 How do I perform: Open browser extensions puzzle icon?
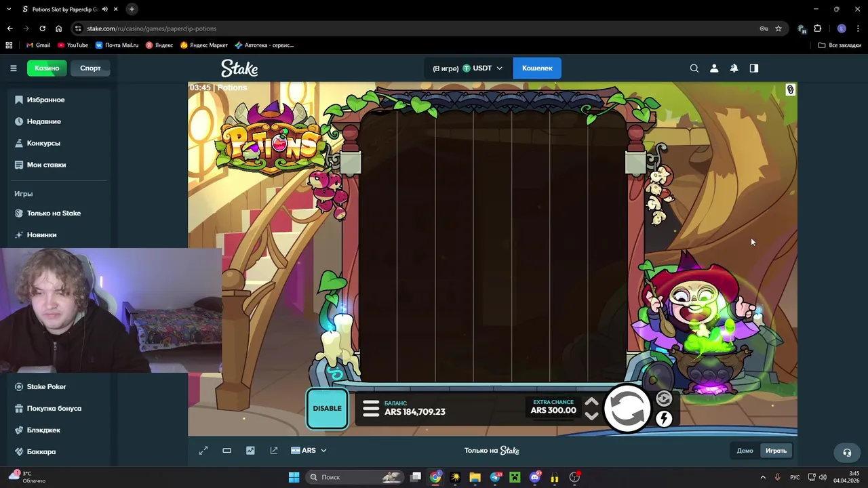click(818, 28)
